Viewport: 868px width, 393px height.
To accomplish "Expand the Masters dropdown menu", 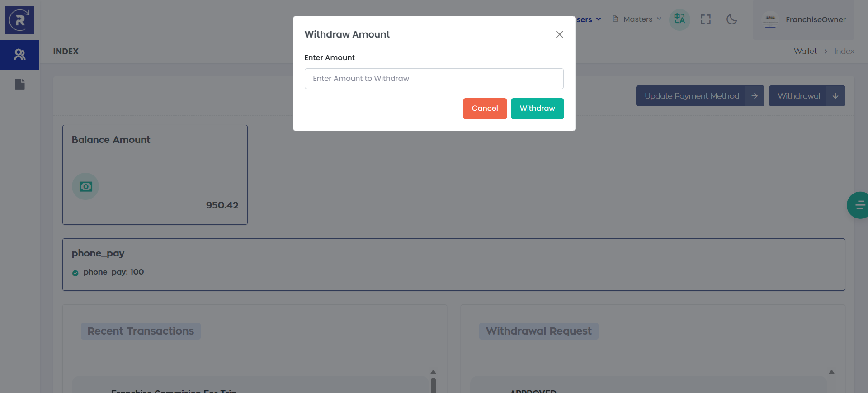I will coord(637,19).
